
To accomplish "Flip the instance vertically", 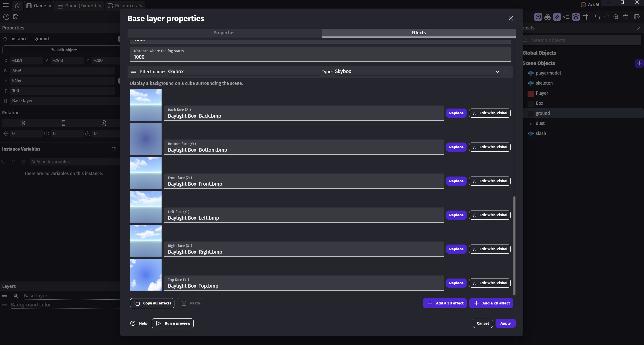I will [63, 123].
